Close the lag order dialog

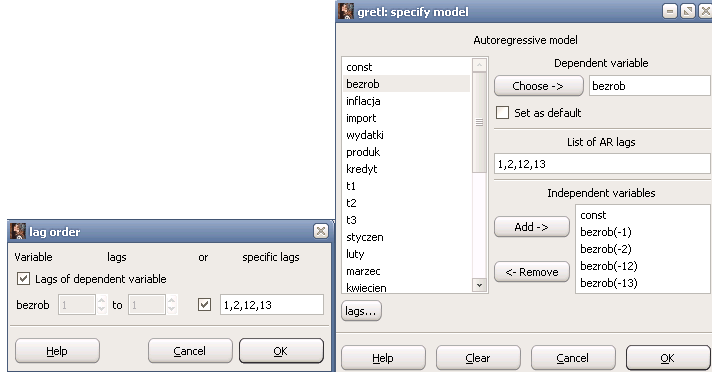click(x=321, y=231)
